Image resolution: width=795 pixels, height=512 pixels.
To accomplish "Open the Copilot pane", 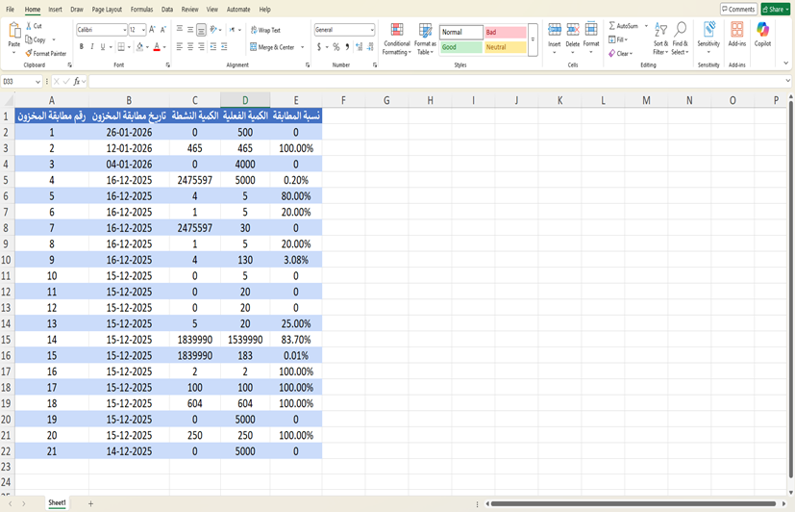I will pos(762,34).
